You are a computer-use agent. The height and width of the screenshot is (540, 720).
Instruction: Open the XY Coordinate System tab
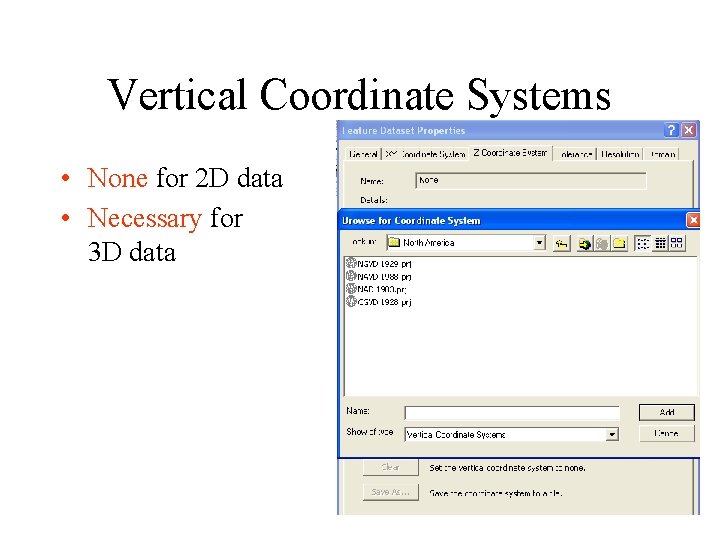tap(426, 154)
